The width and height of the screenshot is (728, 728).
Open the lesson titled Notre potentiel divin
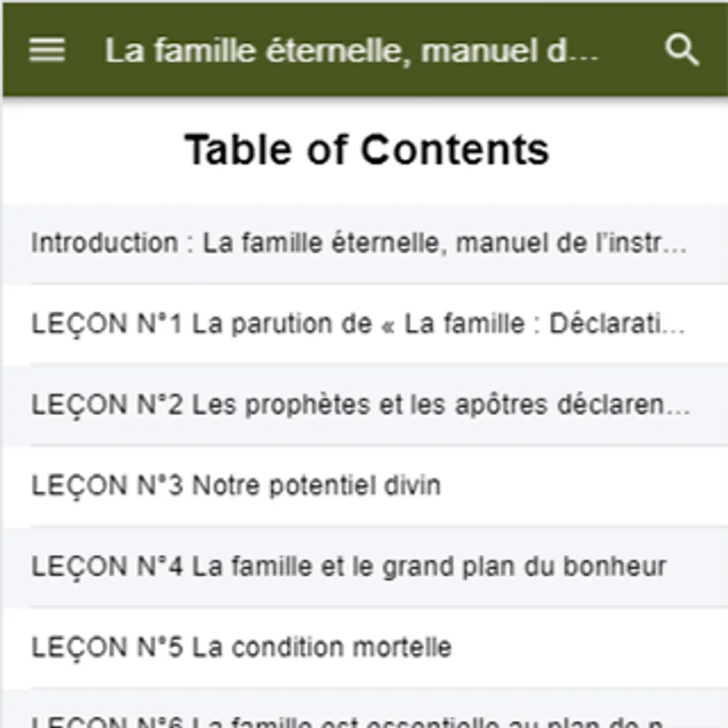(236, 486)
